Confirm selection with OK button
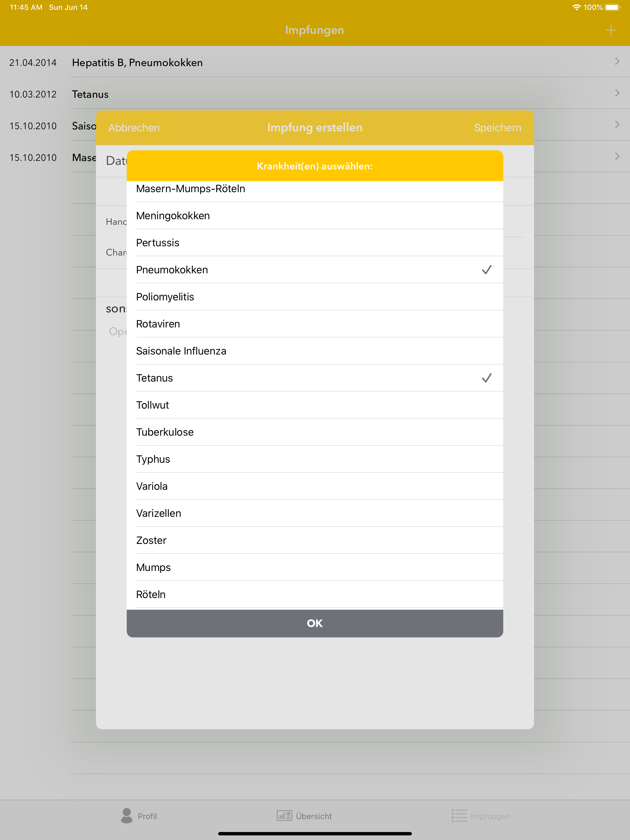 tap(315, 623)
